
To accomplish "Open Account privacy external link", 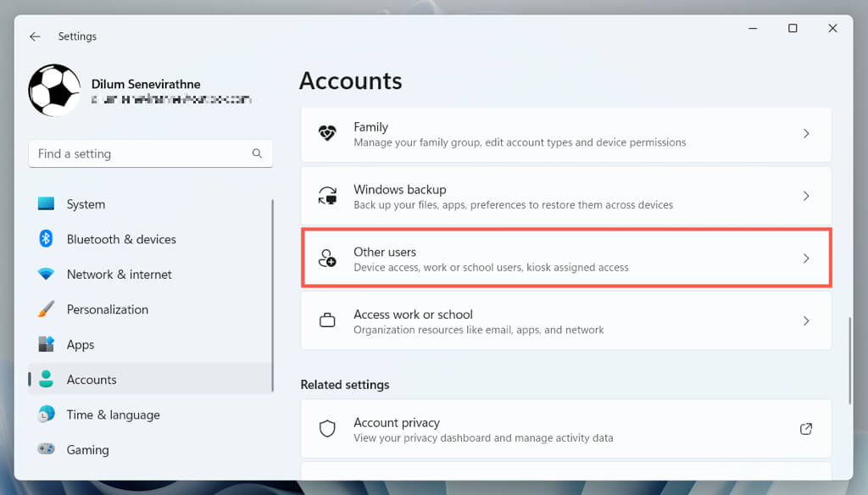I will [806, 429].
